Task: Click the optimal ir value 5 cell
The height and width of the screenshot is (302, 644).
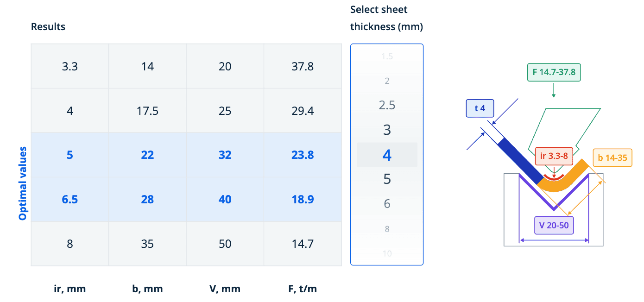Action: [70, 155]
